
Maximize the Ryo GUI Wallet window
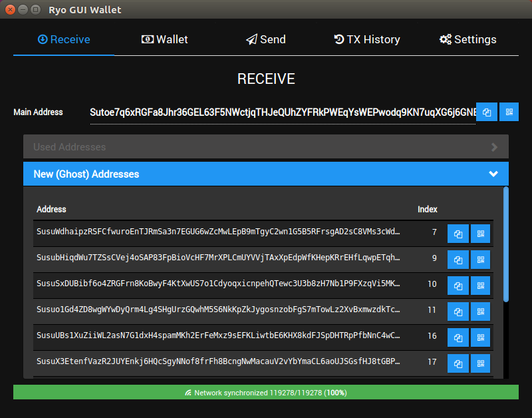click(35, 9)
